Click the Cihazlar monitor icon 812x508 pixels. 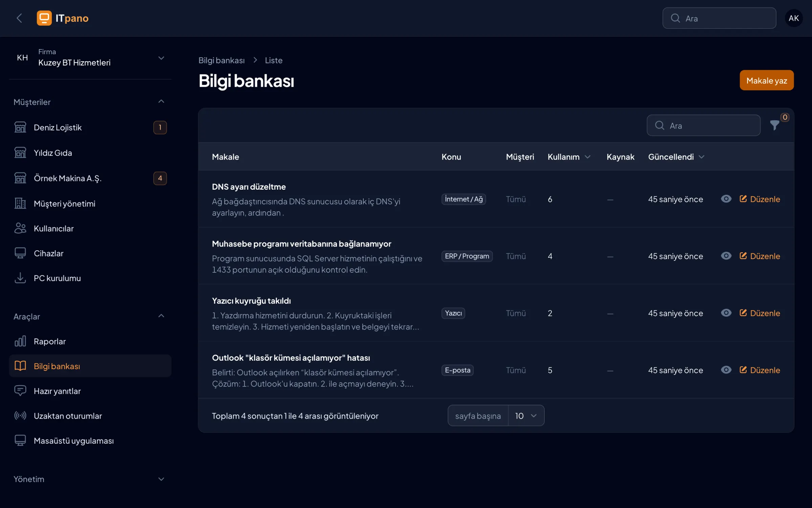[x=20, y=253]
